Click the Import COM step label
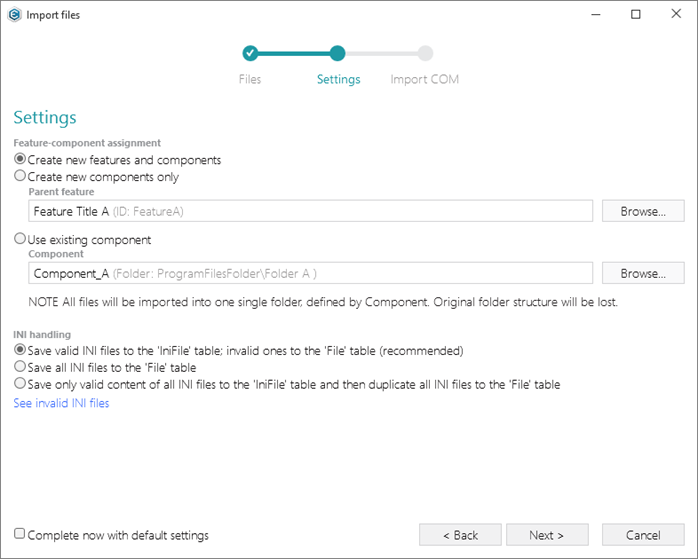The height and width of the screenshot is (559, 698). (424, 79)
